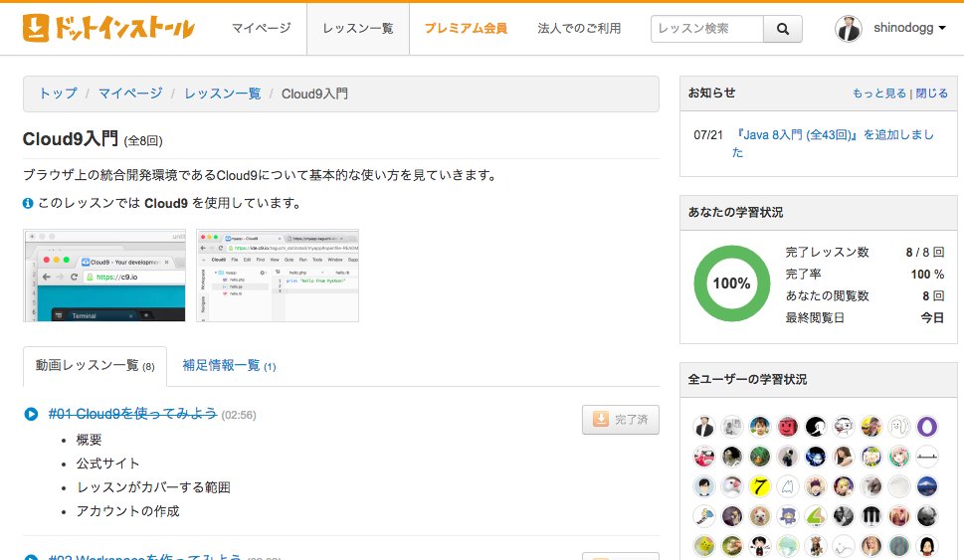Open the red car user avatar
Viewport: 964px width, 560px height.
[704, 457]
